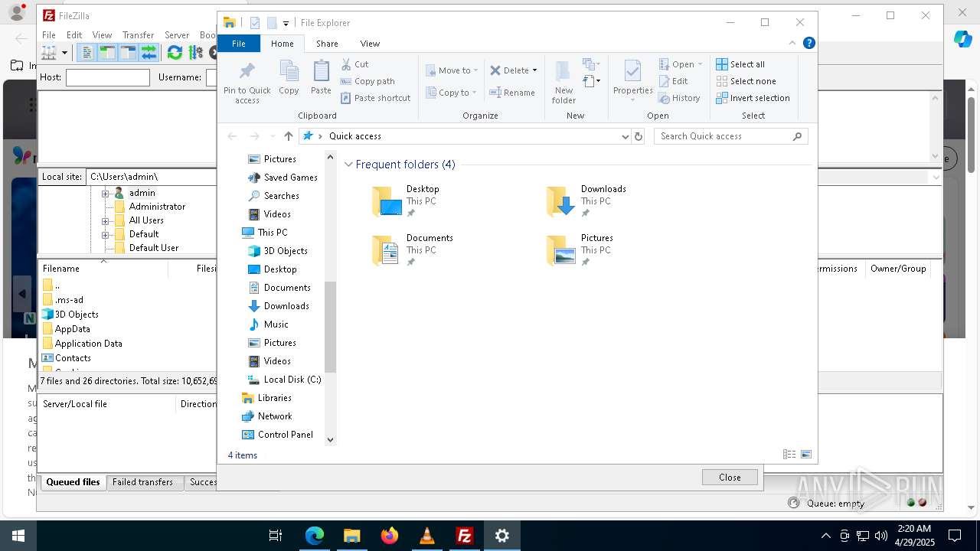980x551 pixels.
Task: Click the New folder icon
Action: (x=563, y=83)
